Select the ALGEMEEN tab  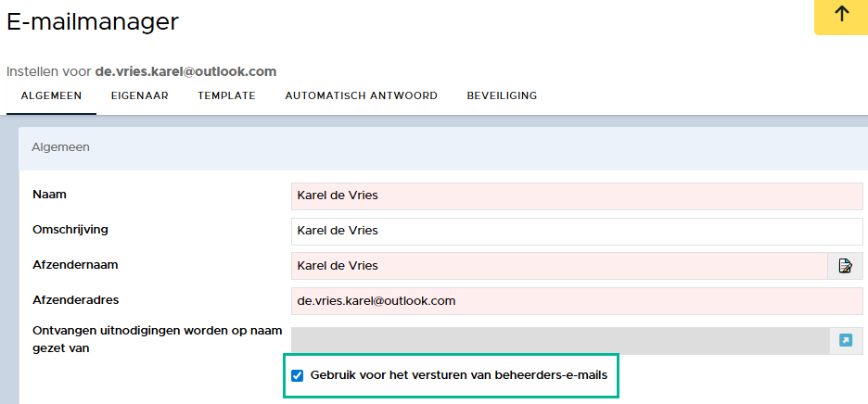(x=52, y=95)
